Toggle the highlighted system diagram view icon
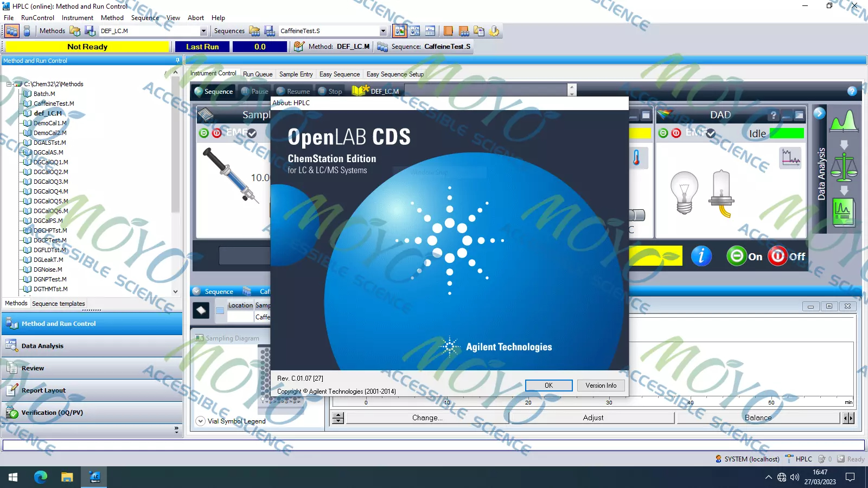The width and height of the screenshot is (868, 488). [400, 31]
